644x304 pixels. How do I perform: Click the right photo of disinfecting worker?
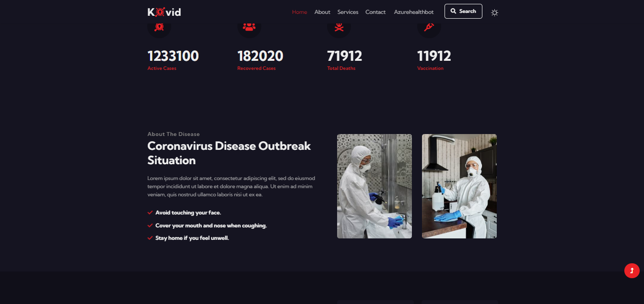459,186
